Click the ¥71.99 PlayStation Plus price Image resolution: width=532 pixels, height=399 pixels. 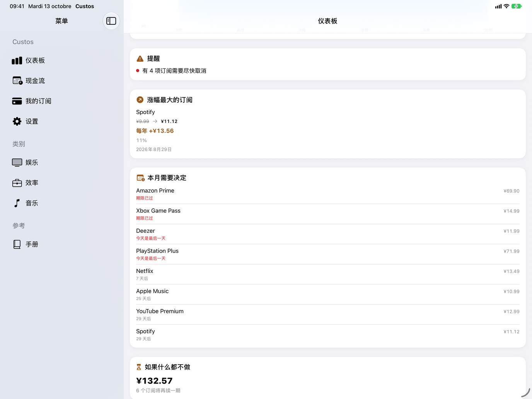tap(512, 251)
